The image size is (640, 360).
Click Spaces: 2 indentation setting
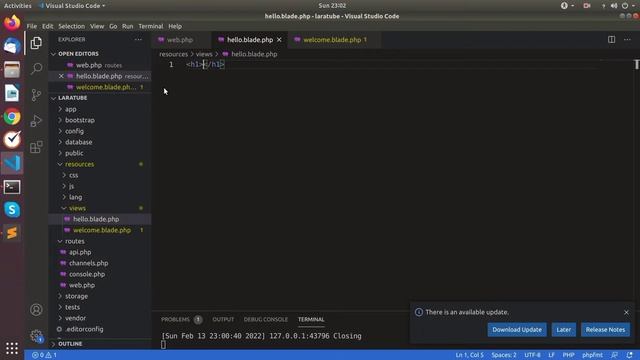tap(504, 355)
